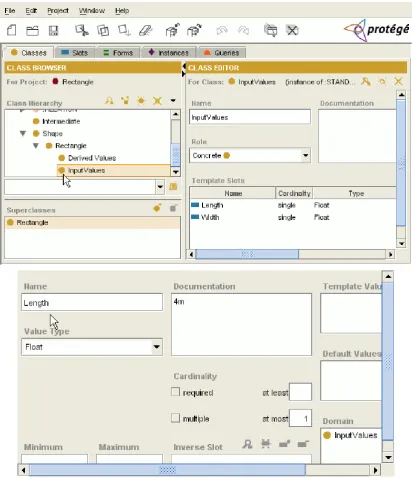The image size is (413, 478).
Task: Click the Documentation box containing 4m
Action: [242, 324]
